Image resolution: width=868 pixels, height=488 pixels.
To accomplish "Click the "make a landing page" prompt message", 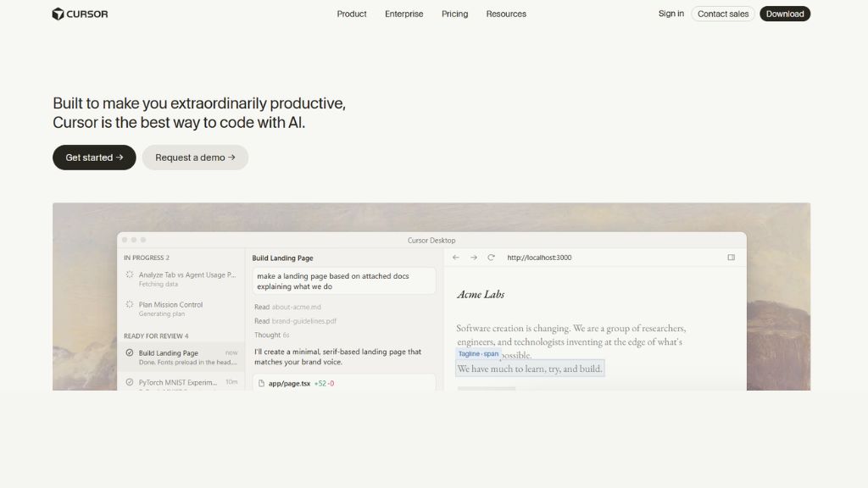I will coord(344,281).
